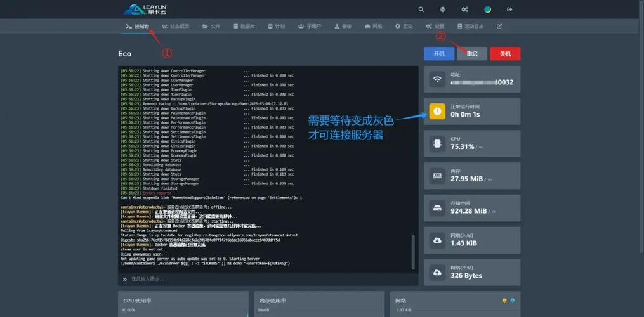Image resolution: width=644 pixels, height=317 pixels.
Task: Open the 子用户 sub-users tab
Action: point(310,26)
